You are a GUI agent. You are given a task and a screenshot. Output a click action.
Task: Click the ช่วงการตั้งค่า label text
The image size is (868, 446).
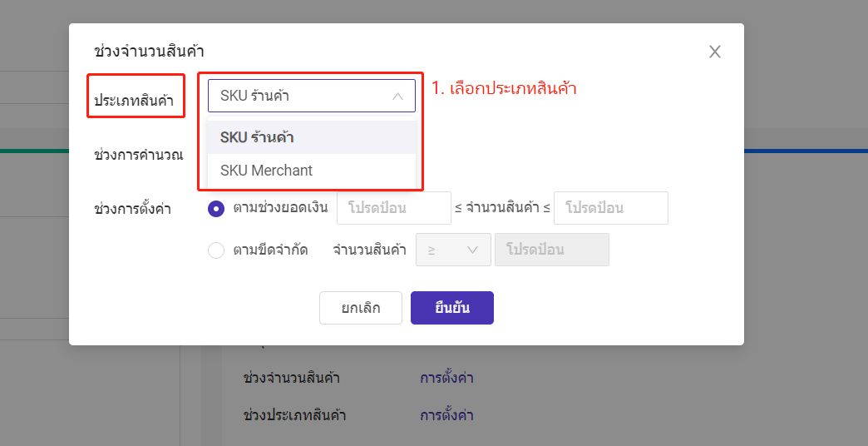tap(132, 210)
